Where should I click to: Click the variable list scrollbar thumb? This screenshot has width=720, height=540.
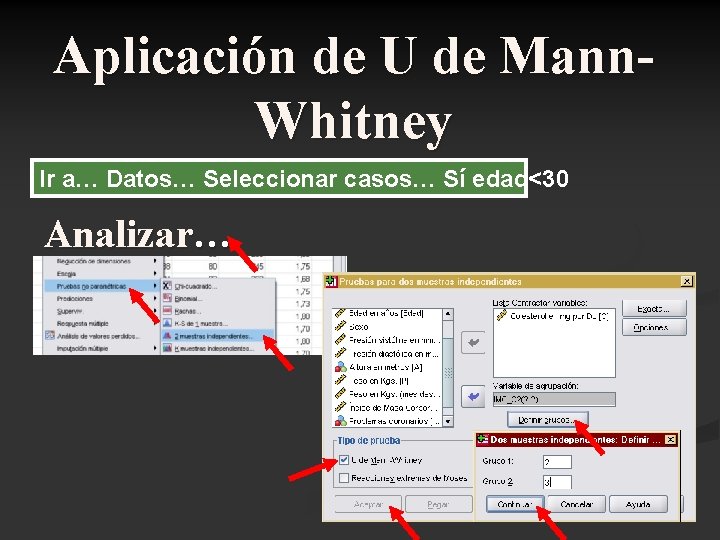448,373
